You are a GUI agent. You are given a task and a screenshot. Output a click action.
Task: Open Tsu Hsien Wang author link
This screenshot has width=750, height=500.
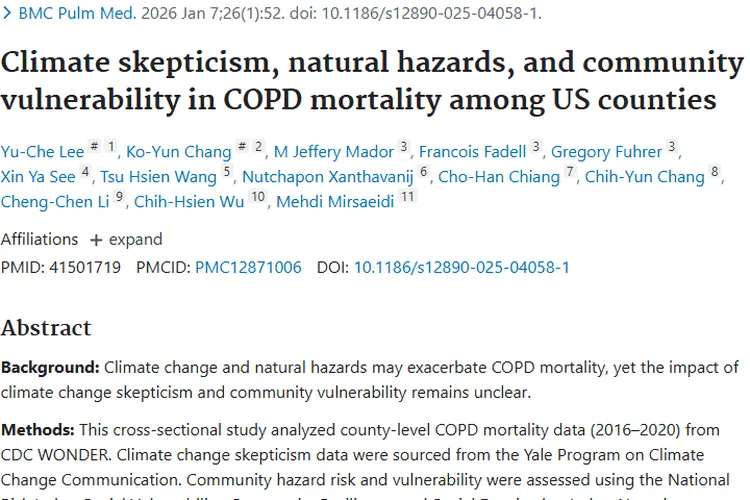[x=158, y=177]
